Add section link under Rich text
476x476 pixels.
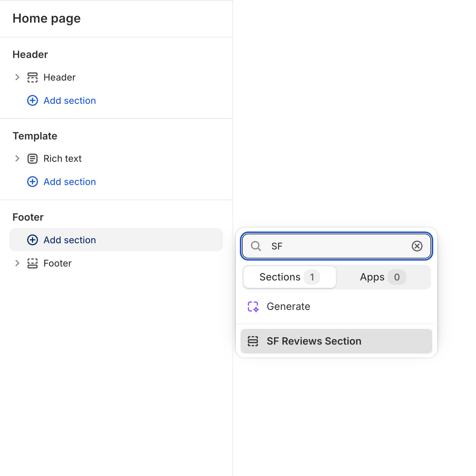(x=69, y=182)
